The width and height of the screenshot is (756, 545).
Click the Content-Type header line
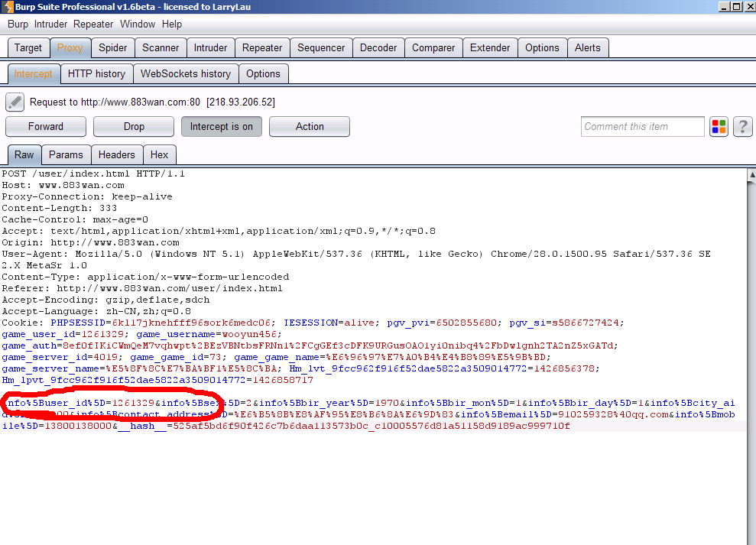145,277
